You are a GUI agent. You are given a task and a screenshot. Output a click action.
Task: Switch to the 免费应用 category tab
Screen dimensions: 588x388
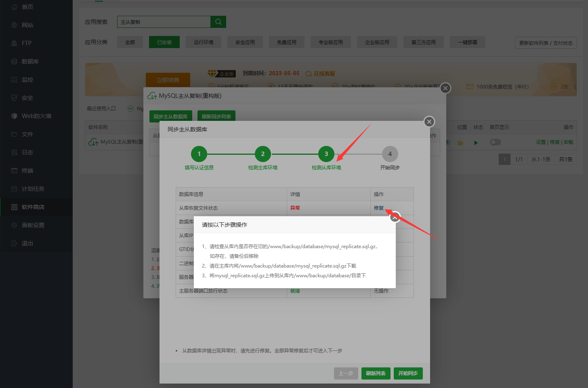[287, 42]
